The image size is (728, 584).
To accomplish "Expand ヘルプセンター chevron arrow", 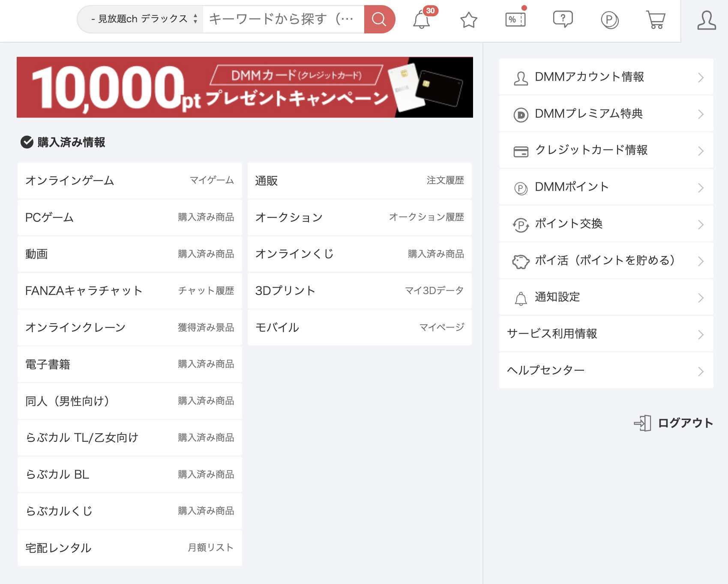I will click(x=701, y=371).
